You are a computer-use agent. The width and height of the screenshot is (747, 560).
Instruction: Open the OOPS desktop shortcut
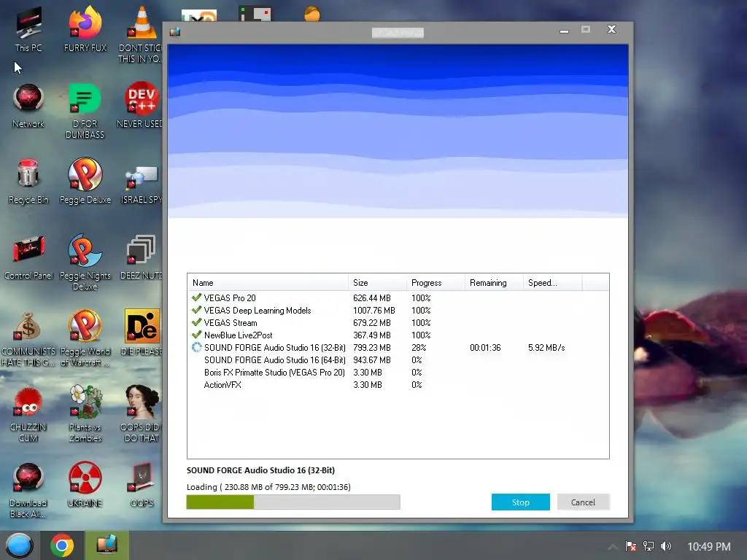(x=142, y=484)
